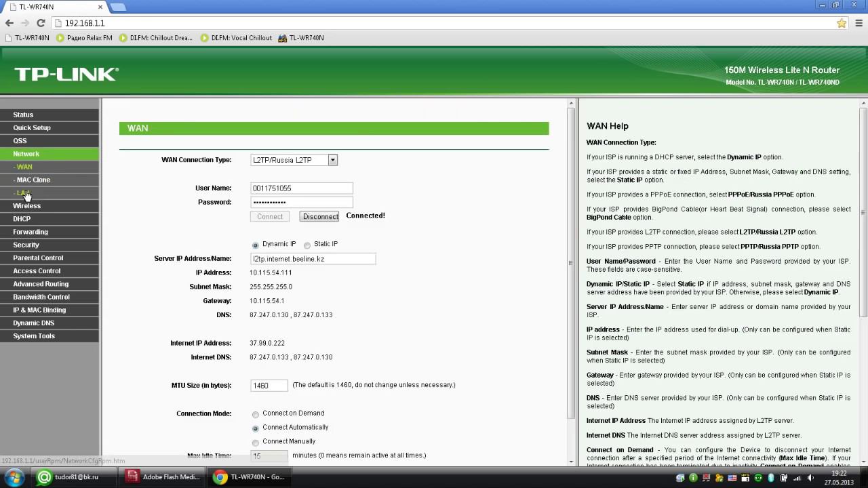Expand the Forwarding menu section
Viewport: 868px width, 488px height.
point(50,232)
